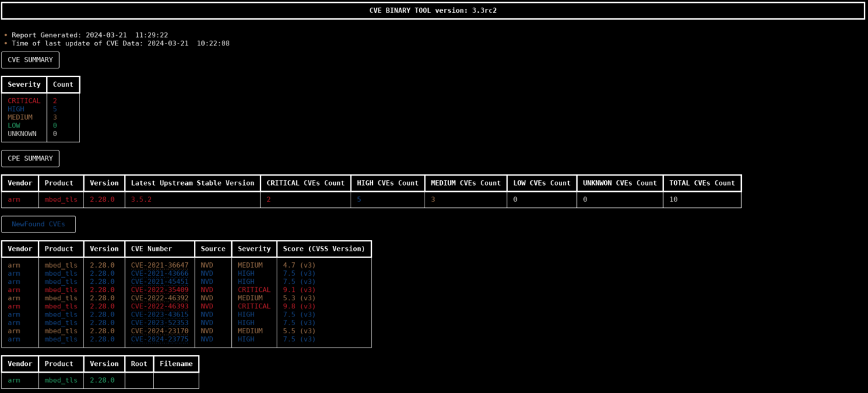Select the NewFound CVEs toggle
The width and height of the screenshot is (868, 393).
click(39, 224)
